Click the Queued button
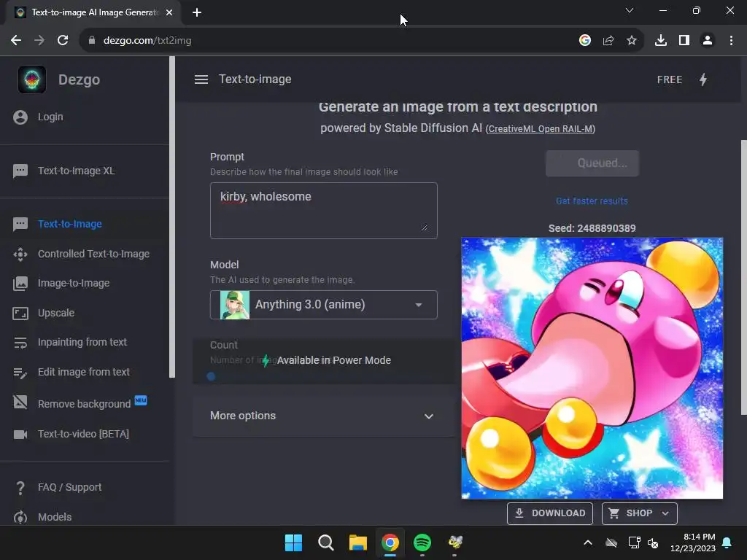The image size is (747, 560). (x=592, y=163)
